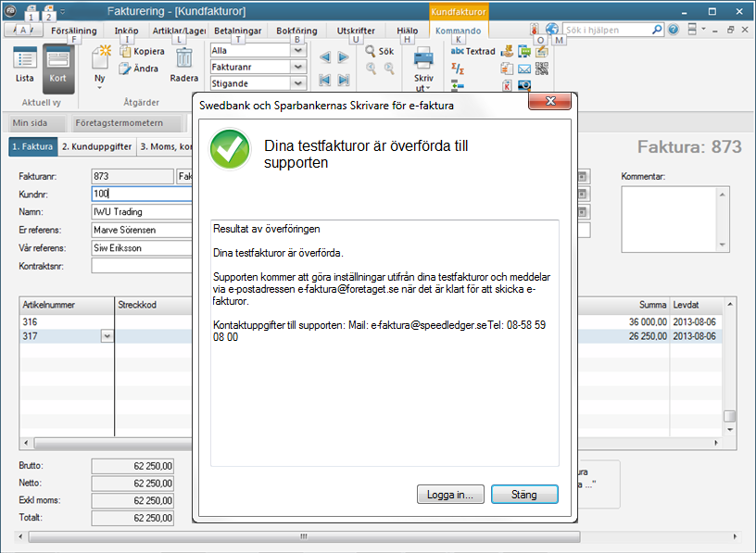Viewport: 756px width, 553px height.
Task: Expand the Ny button dropdown arrow
Action: click(x=100, y=88)
